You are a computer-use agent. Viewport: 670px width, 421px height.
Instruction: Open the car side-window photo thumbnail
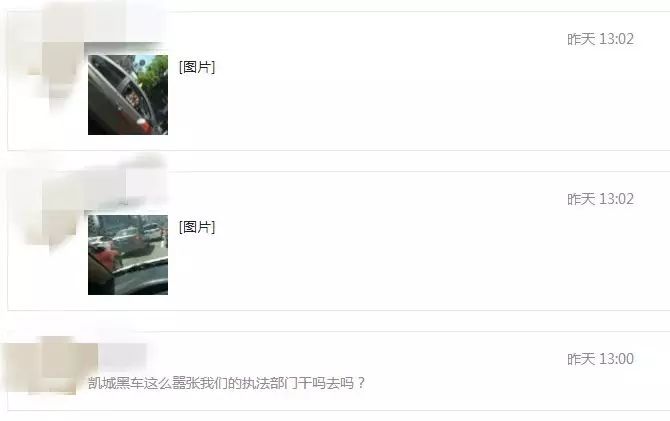pos(128,94)
